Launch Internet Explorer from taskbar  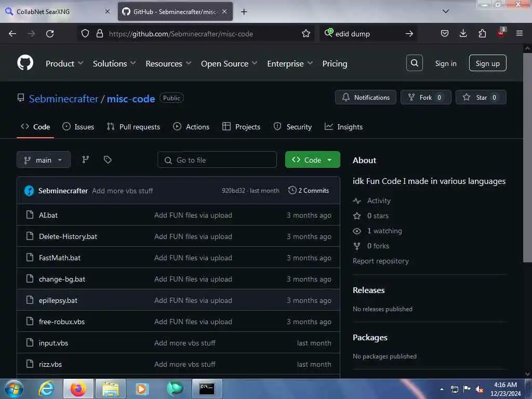pyautogui.click(x=46, y=389)
